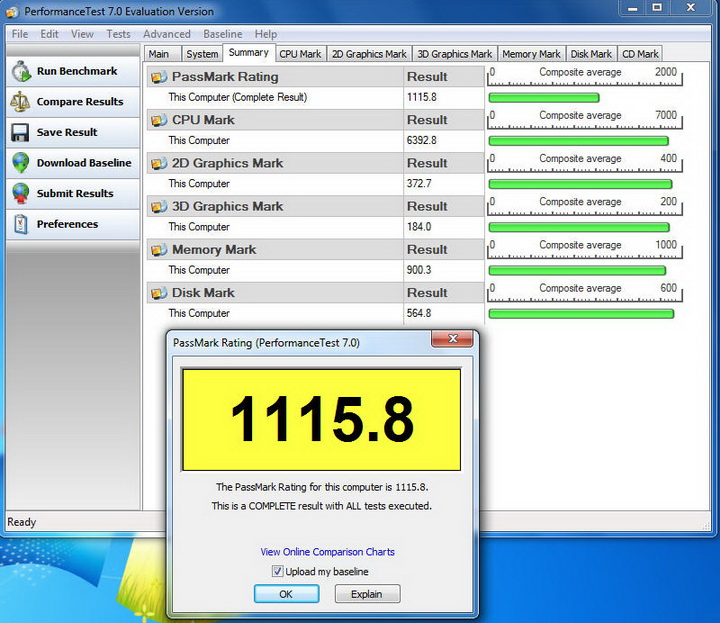Viewport: 720px width, 623px height.
Task: Click the Preferences button label
Action: [68, 224]
